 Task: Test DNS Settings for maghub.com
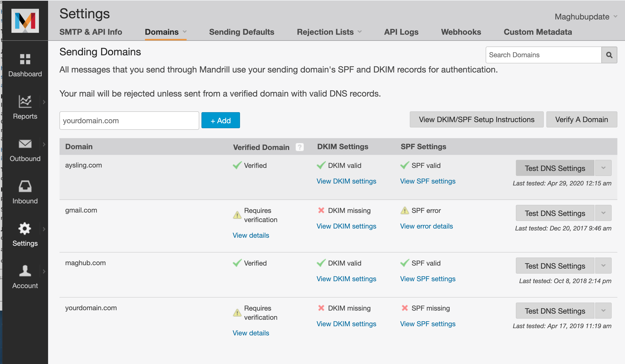(x=555, y=266)
